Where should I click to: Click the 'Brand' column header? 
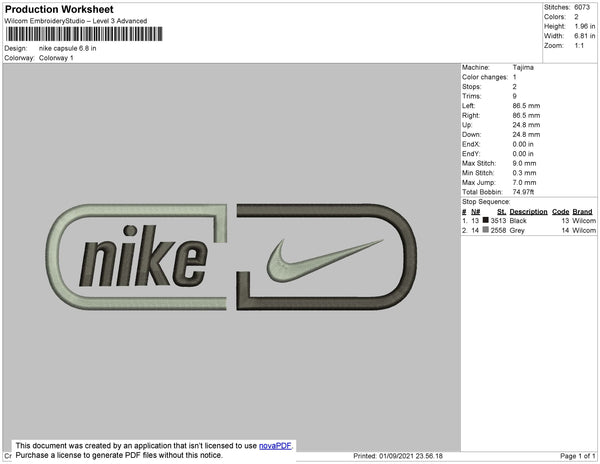[582, 212]
